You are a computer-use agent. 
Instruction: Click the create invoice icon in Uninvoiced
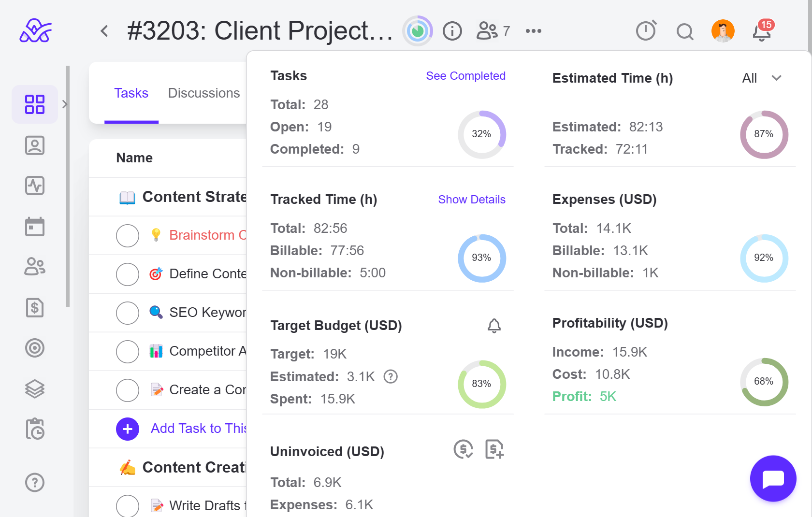coord(494,449)
